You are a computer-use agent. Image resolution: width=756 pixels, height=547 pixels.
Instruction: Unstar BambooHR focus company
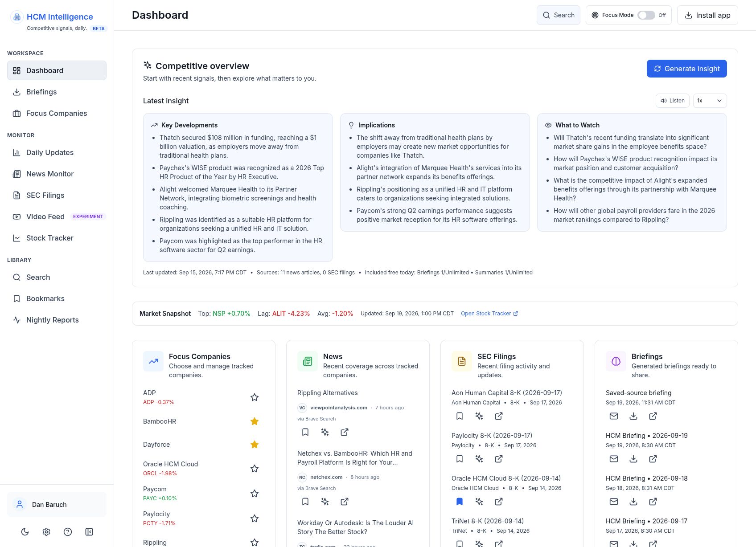click(255, 421)
